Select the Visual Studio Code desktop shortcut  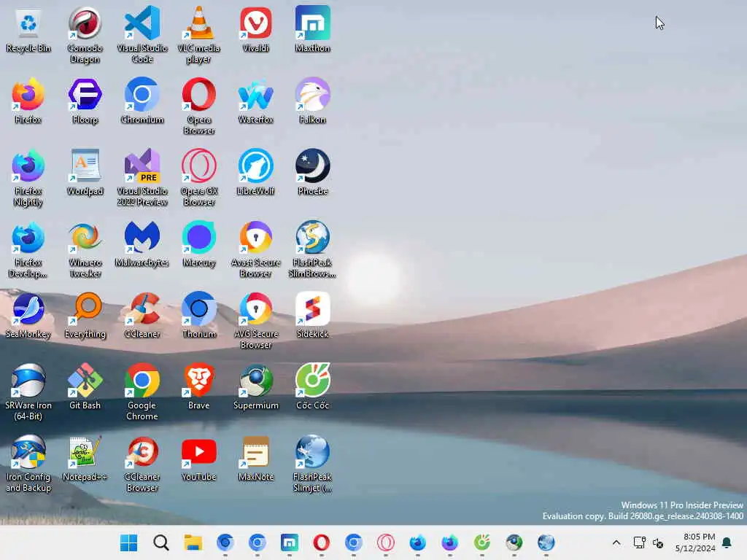[x=142, y=35]
